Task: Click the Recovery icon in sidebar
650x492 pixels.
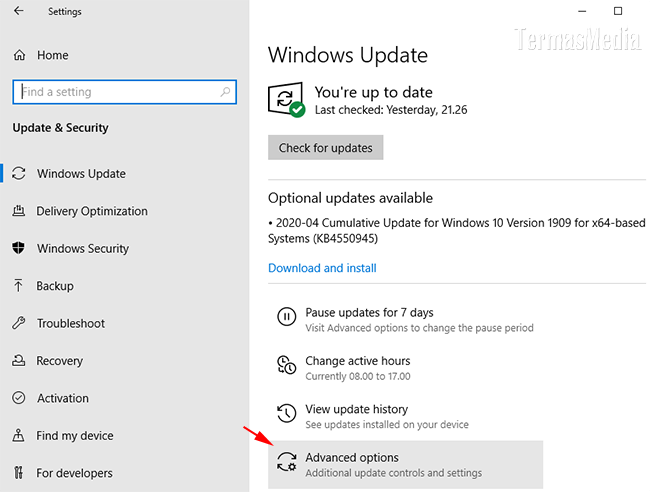Action: tap(19, 360)
